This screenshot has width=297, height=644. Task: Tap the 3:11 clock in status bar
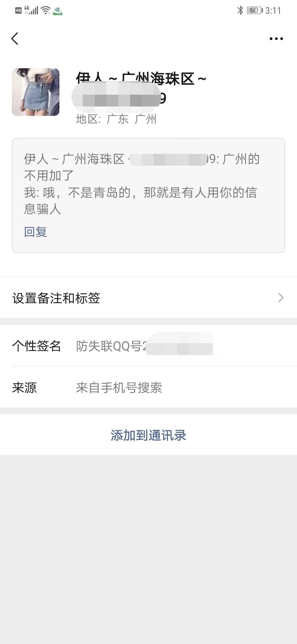click(x=273, y=10)
